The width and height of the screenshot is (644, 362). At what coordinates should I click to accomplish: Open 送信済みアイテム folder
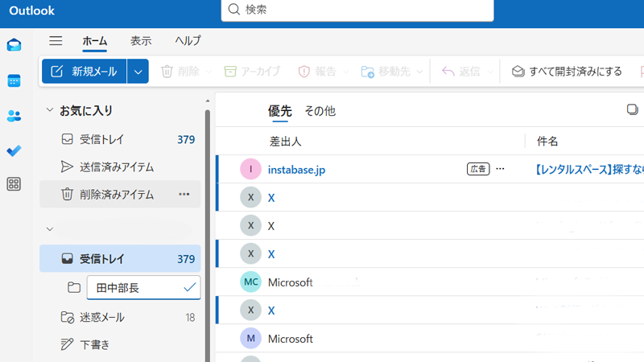point(120,167)
